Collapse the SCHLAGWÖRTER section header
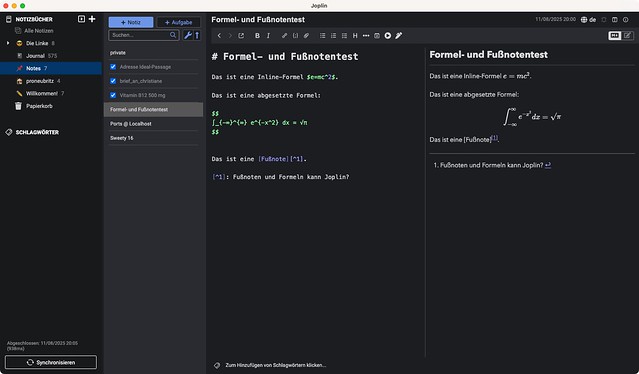 [37, 132]
